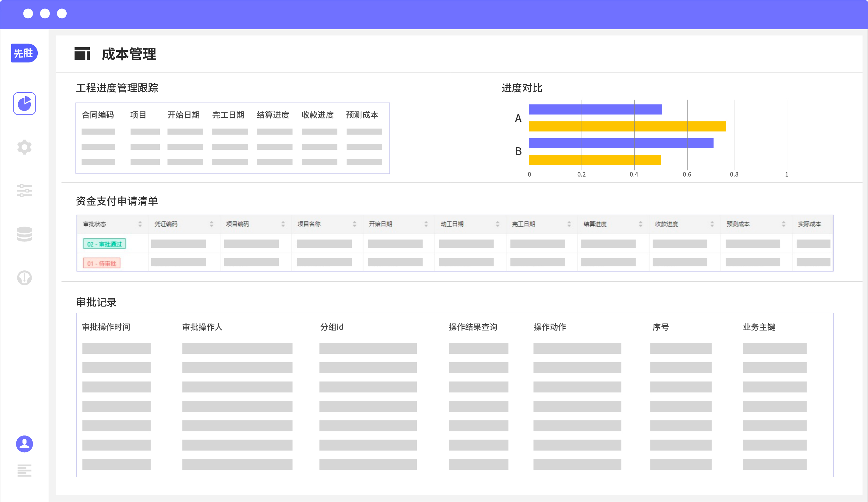Click the 审批操作人 column header
This screenshot has width=868, height=502.
[x=202, y=327]
